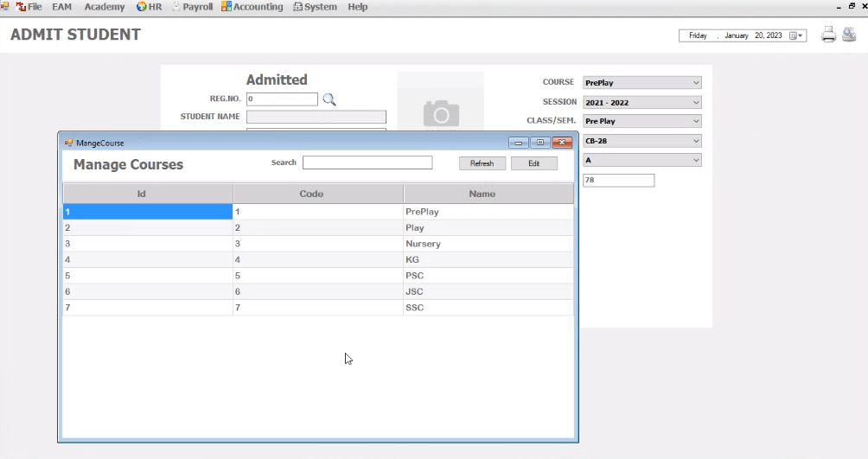
Task: Expand the section dropdown showing A
Action: pyautogui.click(x=642, y=160)
